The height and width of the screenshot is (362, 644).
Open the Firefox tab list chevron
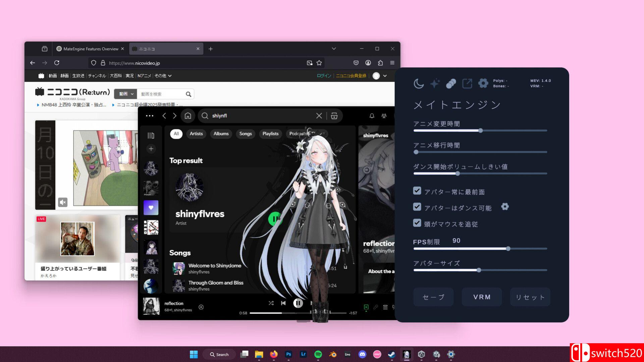pos(333,49)
